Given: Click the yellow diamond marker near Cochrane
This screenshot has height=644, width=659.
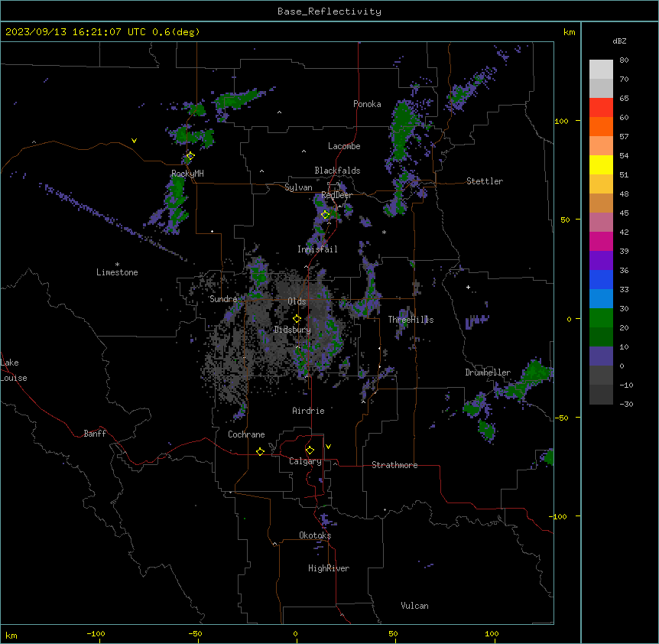Looking at the screenshot, I should click(260, 451).
